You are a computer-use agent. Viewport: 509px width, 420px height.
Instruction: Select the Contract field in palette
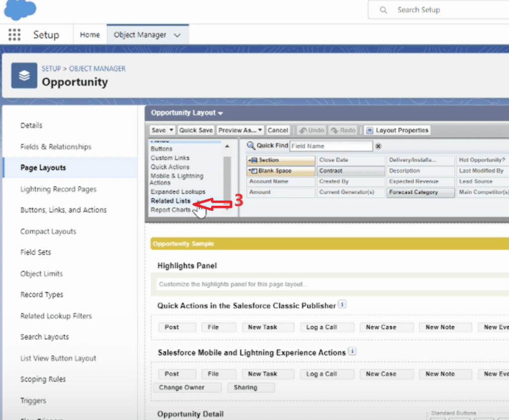[350, 170]
